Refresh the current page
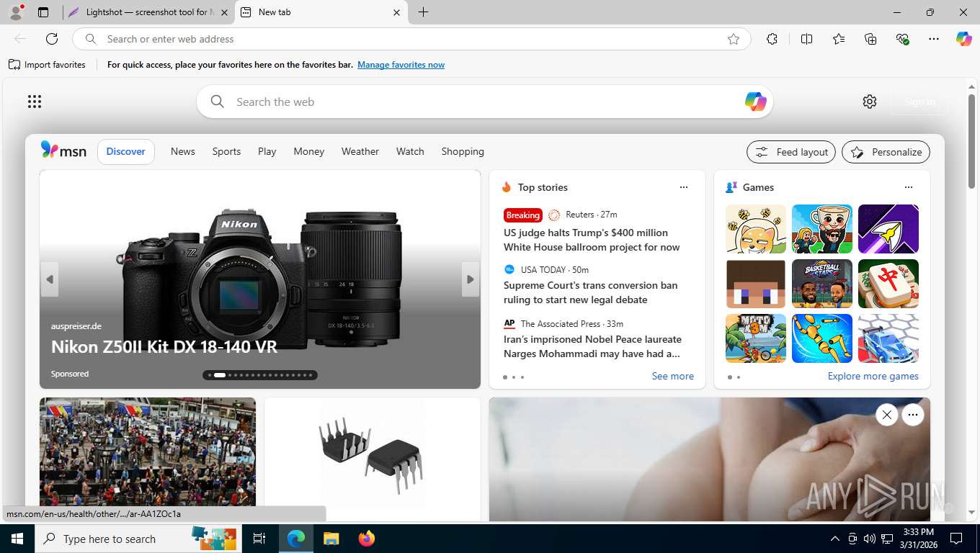The height and width of the screenshot is (553, 980). tap(52, 39)
